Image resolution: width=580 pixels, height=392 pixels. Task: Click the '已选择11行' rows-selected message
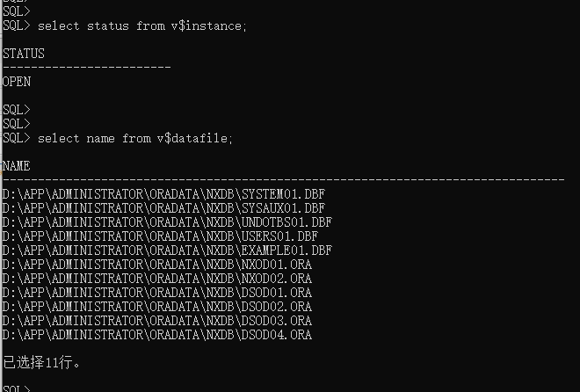(41, 362)
